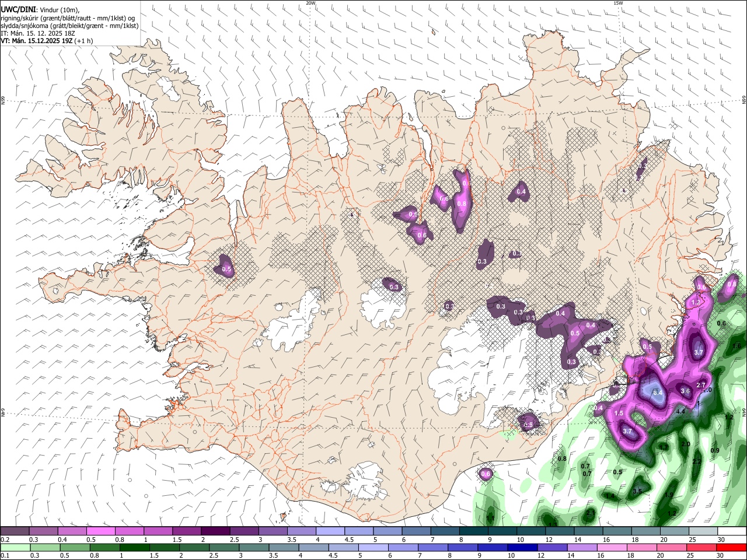Image resolution: width=747 pixels, height=560 pixels.
Task: Click the 15W longitude label at top
Action: 618,3
